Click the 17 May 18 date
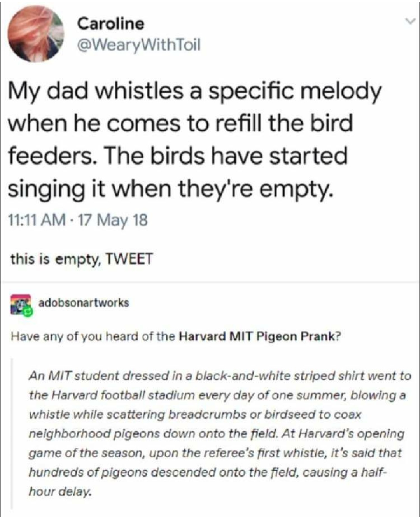 [113, 220]
